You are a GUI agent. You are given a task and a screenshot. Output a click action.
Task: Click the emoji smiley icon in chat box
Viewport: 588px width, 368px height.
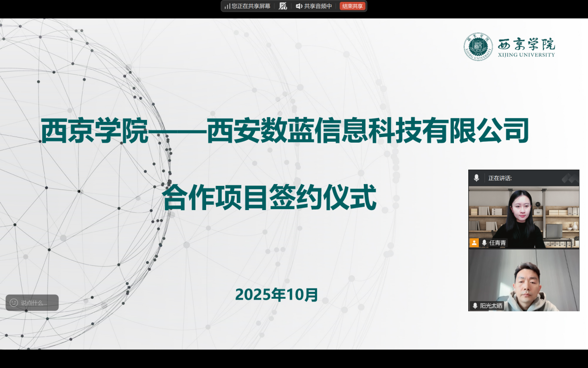point(13,302)
